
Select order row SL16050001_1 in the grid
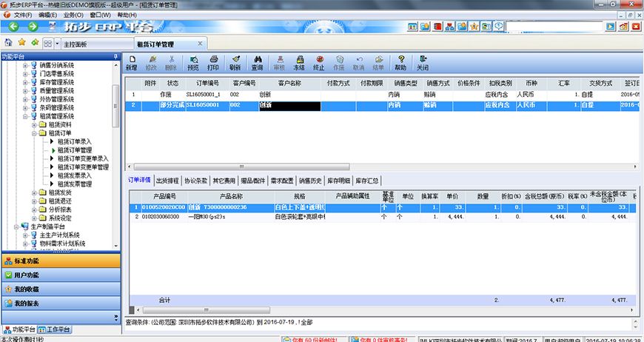pos(202,95)
